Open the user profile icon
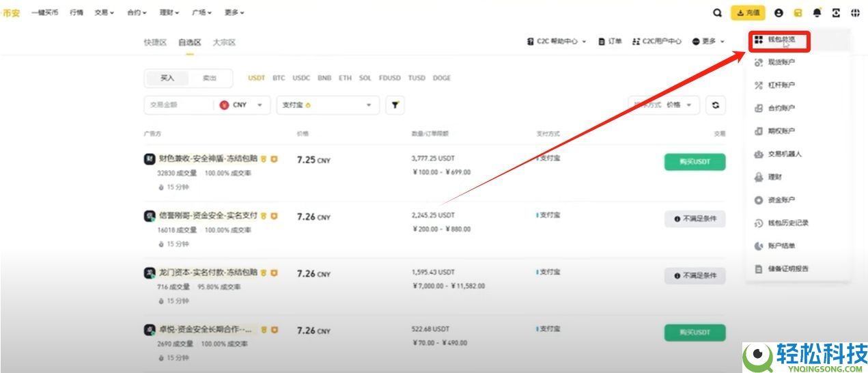Viewport: 868px width, 373px height. pos(779,12)
